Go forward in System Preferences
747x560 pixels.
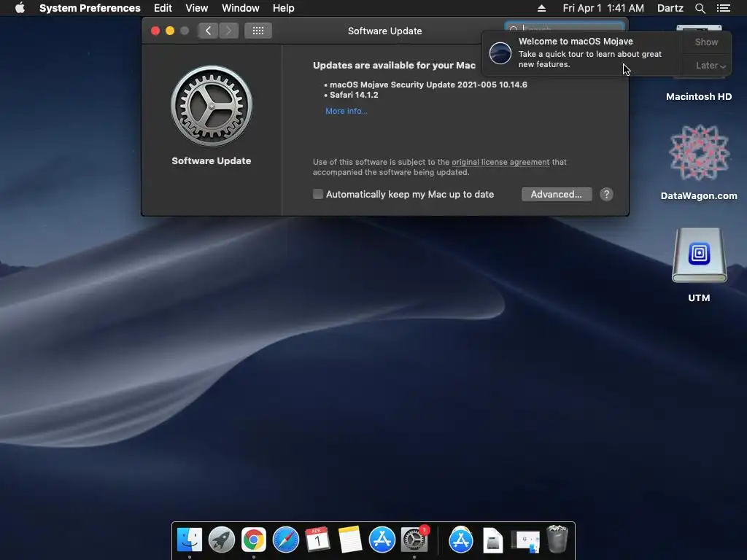click(228, 31)
